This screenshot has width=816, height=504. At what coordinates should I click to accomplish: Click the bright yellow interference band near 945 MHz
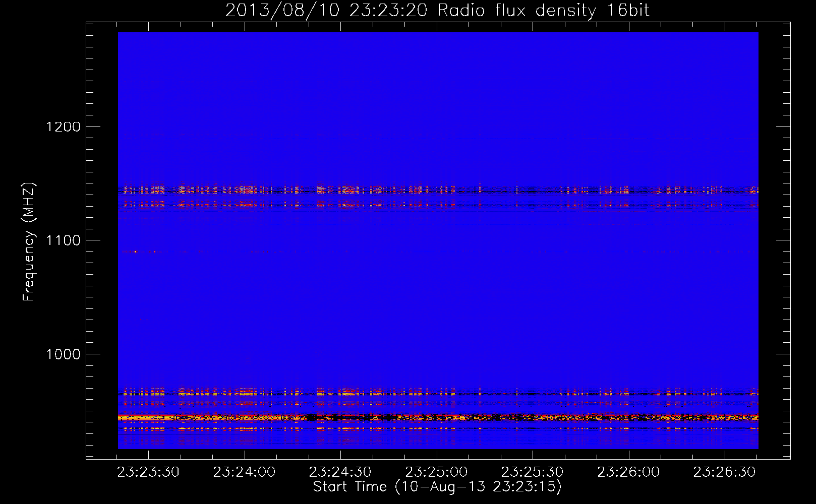coord(438,417)
